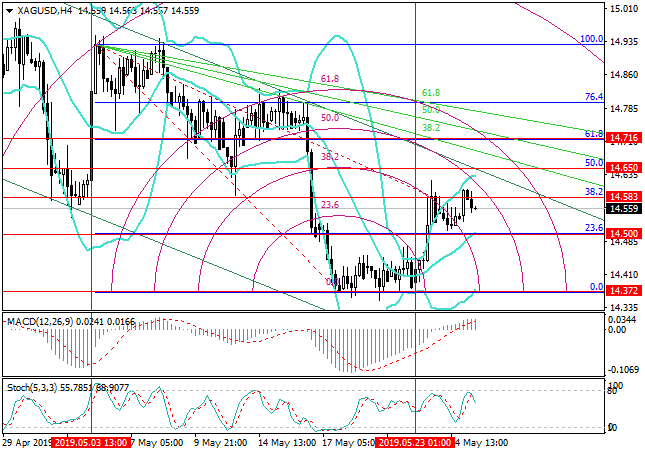
Task: Select the black 14.559 current price tag
Action: pos(624,210)
